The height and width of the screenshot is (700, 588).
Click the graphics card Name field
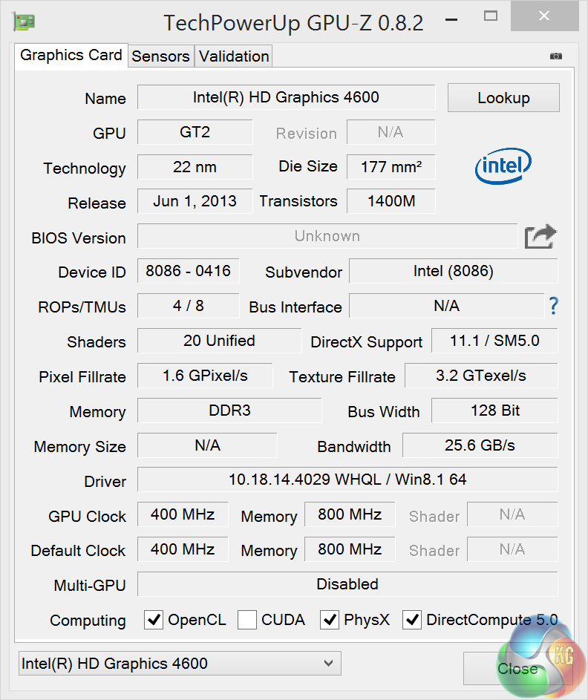286,97
